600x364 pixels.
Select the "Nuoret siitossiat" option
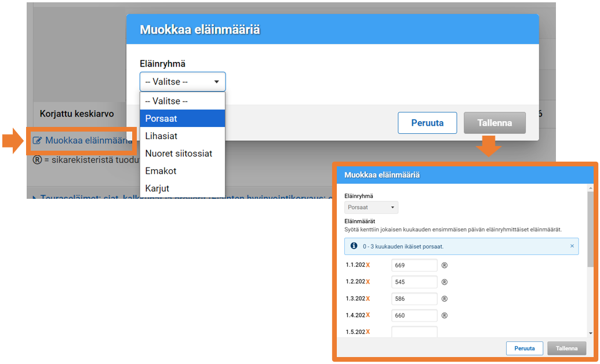tap(174, 153)
